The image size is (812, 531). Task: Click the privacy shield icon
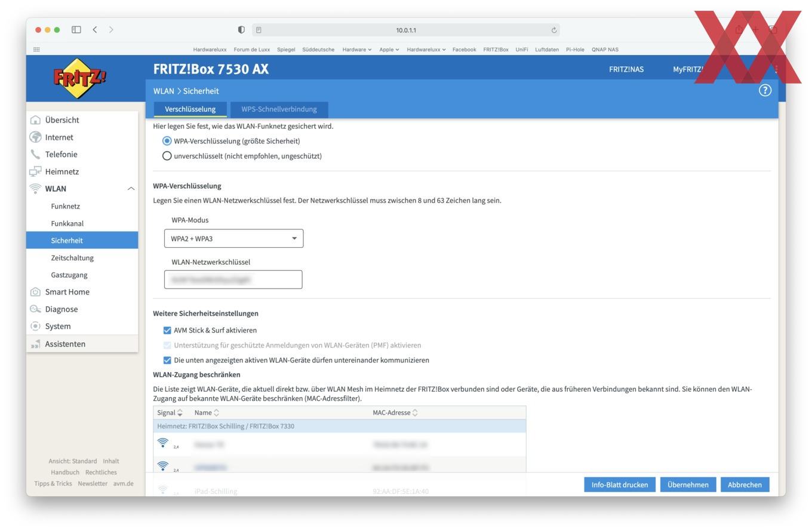pyautogui.click(x=241, y=30)
